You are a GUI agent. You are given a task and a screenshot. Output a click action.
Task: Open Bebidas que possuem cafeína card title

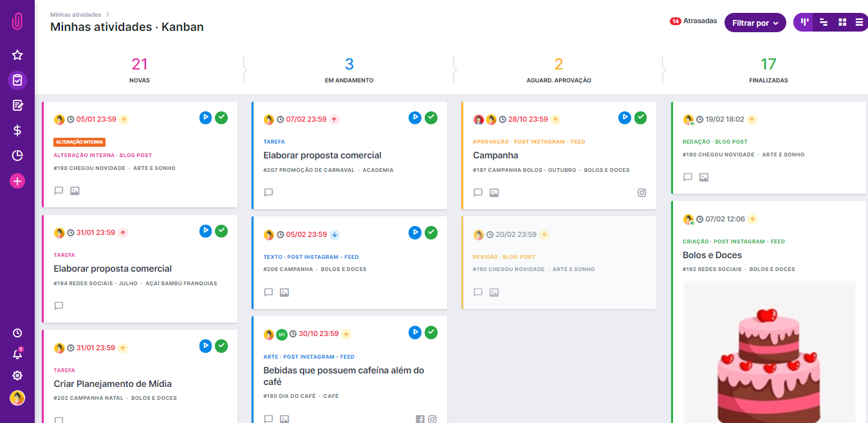[344, 376]
